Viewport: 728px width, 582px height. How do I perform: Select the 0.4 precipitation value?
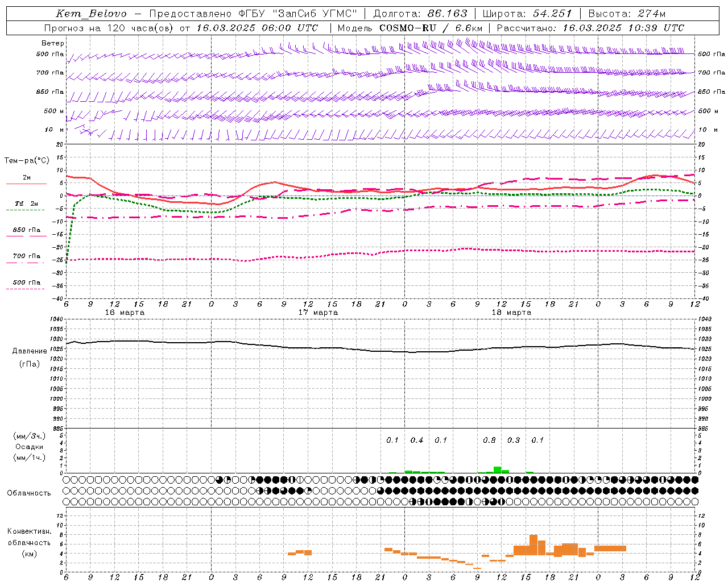pyautogui.click(x=417, y=440)
